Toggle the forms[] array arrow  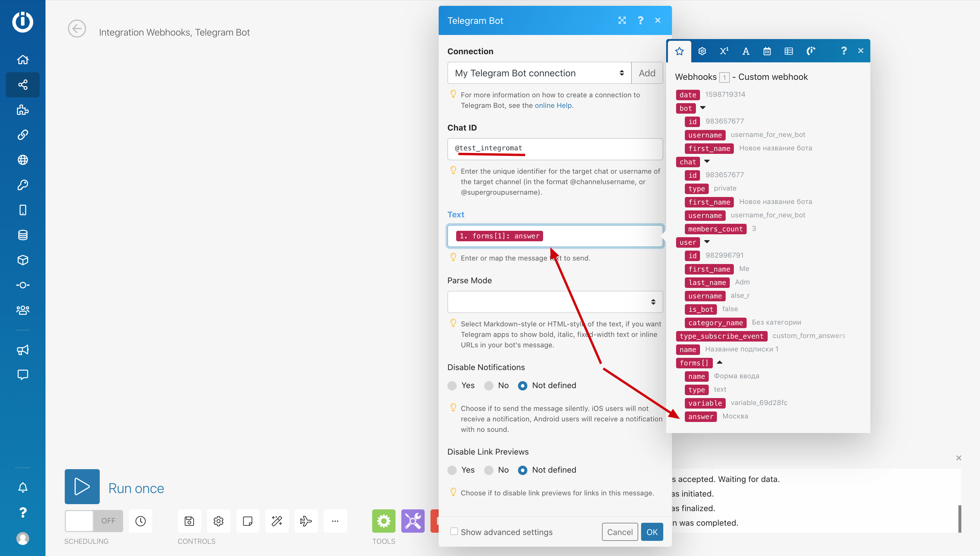click(x=719, y=362)
